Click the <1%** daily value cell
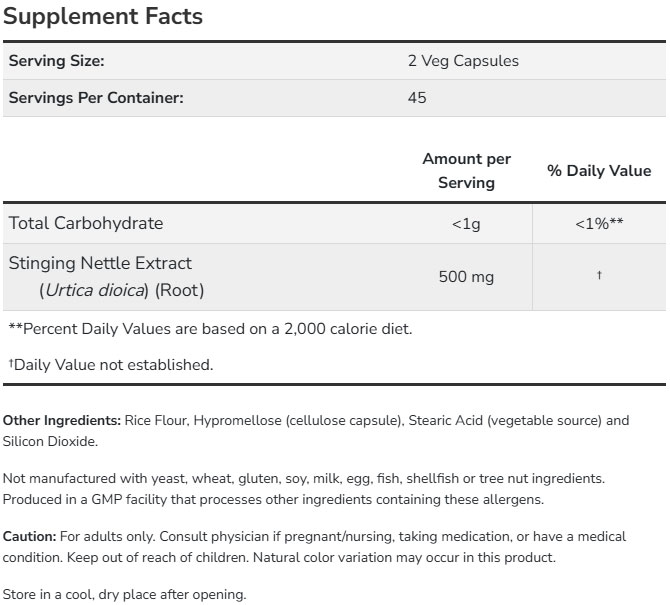 599,224
